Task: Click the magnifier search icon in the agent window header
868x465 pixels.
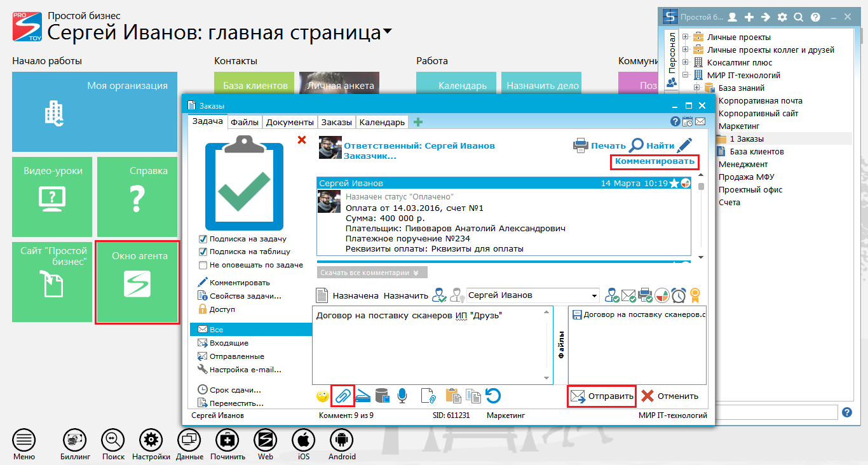Action: (799, 17)
